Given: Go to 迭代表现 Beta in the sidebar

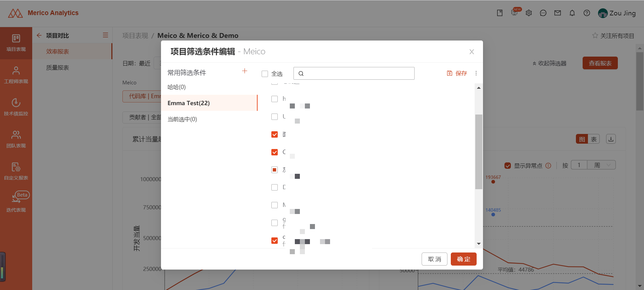Looking at the screenshot, I should [16, 203].
